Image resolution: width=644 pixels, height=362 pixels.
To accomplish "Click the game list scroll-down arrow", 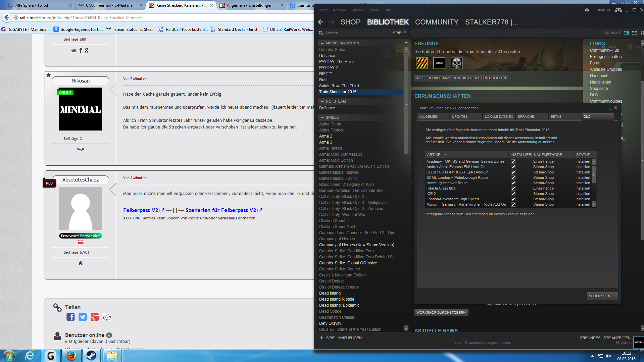I will tap(406, 328).
